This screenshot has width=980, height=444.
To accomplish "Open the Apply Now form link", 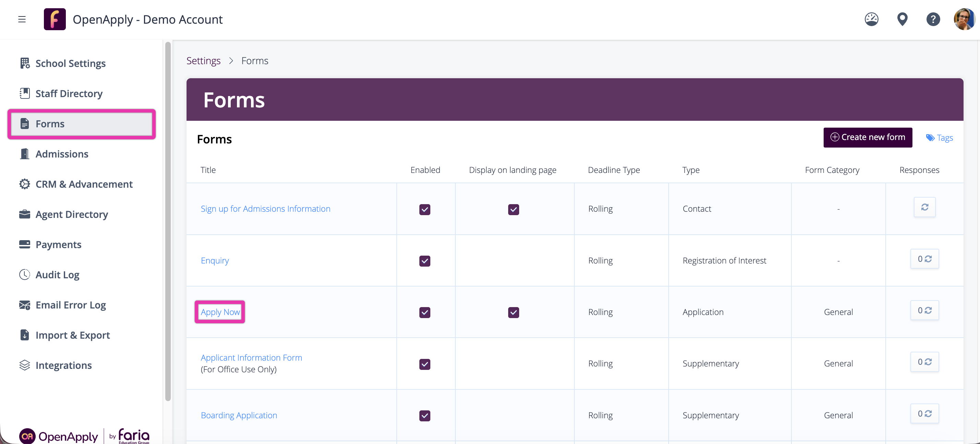I will (220, 312).
